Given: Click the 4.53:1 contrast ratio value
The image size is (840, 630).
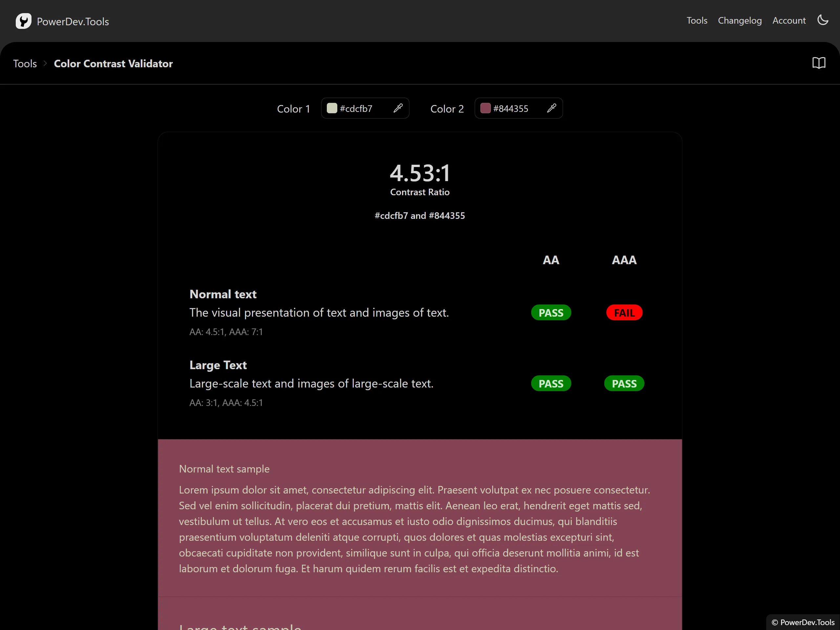Looking at the screenshot, I should (x=420, y=173).
